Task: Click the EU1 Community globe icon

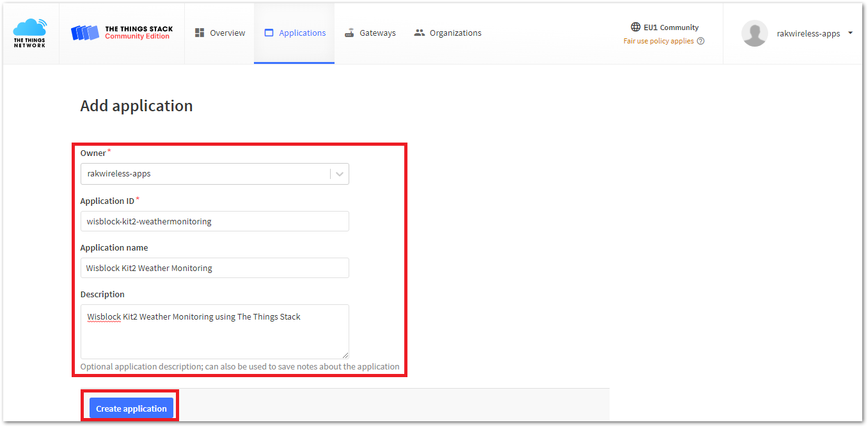Action: (x=636, y=27)
